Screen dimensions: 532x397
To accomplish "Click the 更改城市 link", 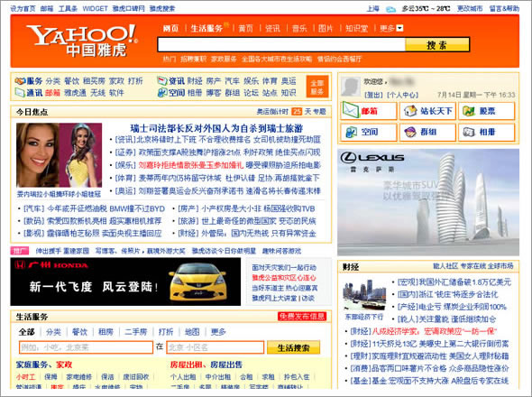I will pos(470,8).
